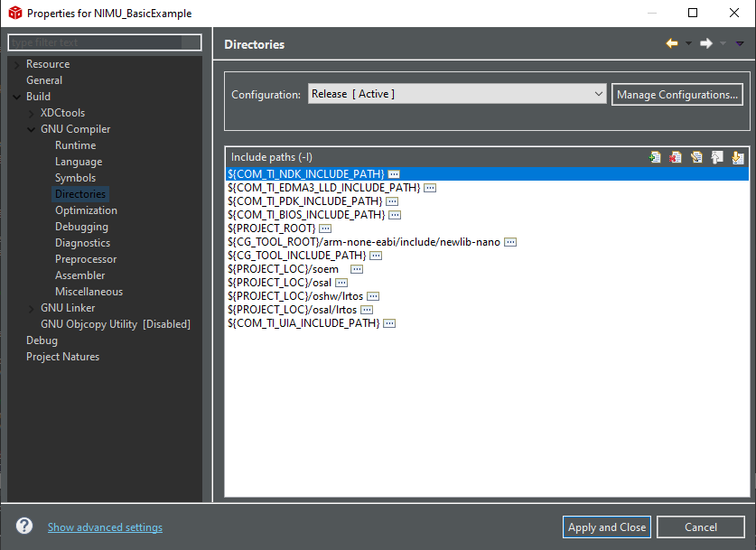
Task: Open the Configuration dropdown
Action: click(x=457, y=94)
